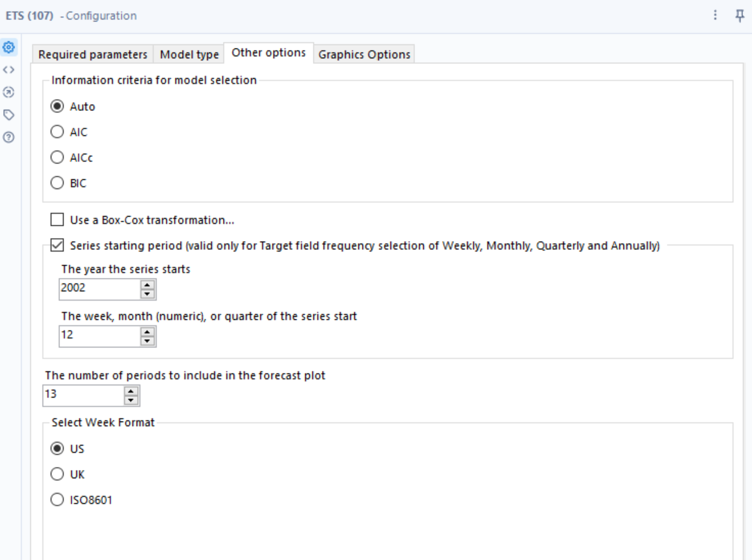Click the tag icon in the sidebar
752x560 pixels.
click(9, 114)
